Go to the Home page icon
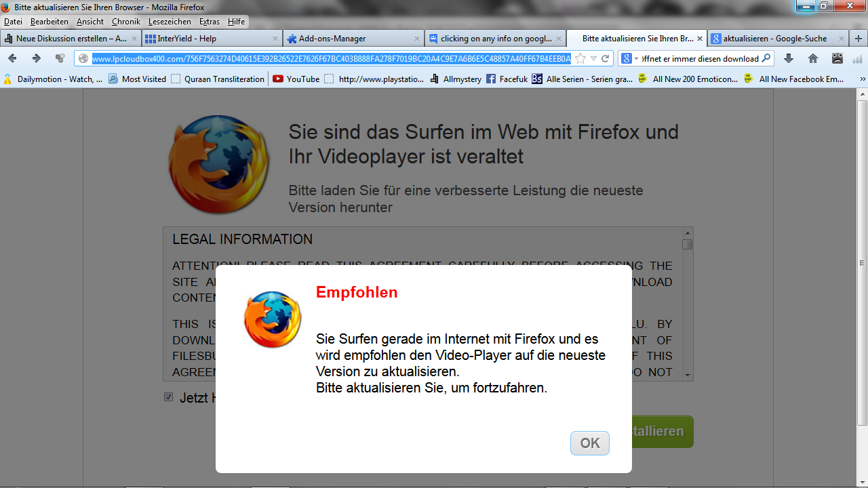868x488 pixels. click(x=813, y=58)
